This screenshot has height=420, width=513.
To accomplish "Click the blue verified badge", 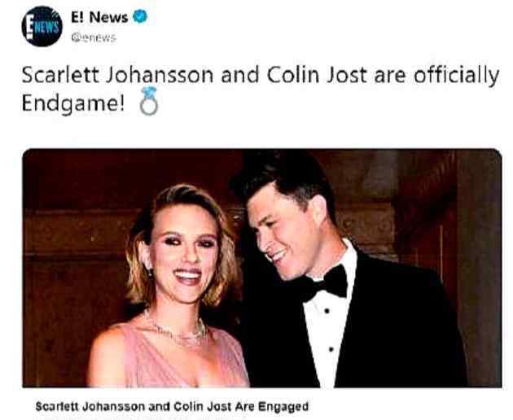I will [140, 16].
